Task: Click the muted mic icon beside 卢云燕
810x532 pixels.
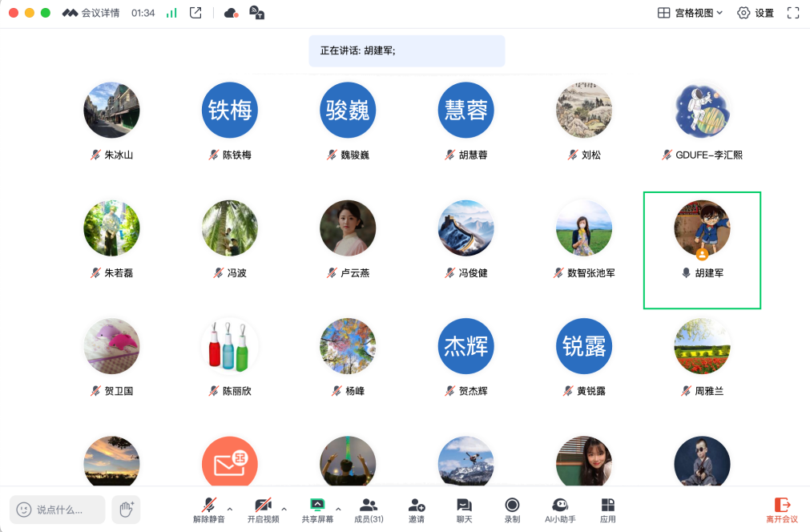Action: pos(332,272)
